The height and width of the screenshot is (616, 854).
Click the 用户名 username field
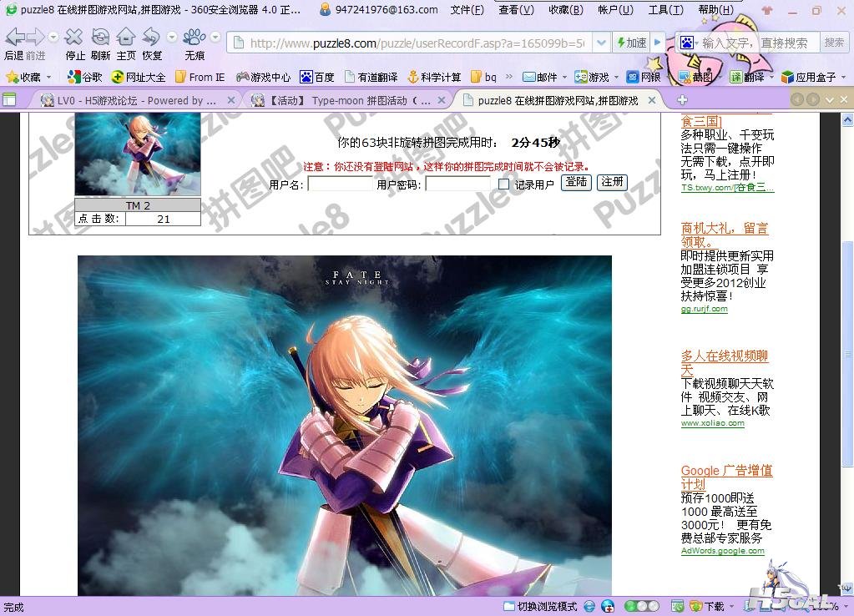click(x=340, y=184)
